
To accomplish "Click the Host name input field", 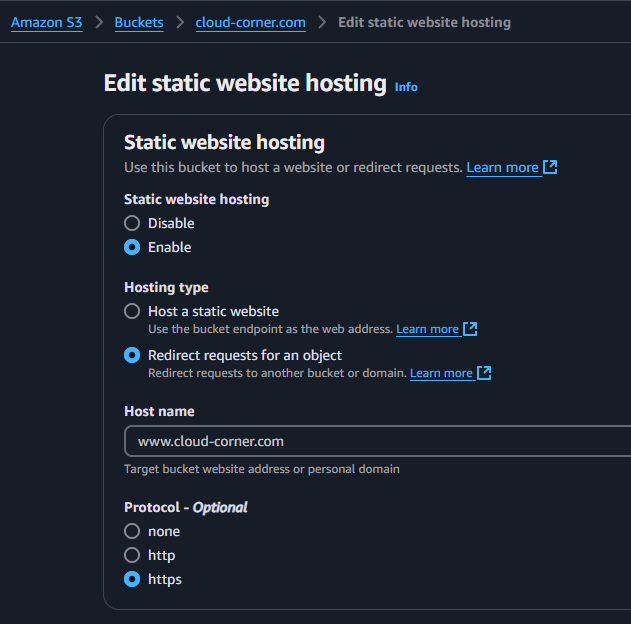I will [377, 441].
